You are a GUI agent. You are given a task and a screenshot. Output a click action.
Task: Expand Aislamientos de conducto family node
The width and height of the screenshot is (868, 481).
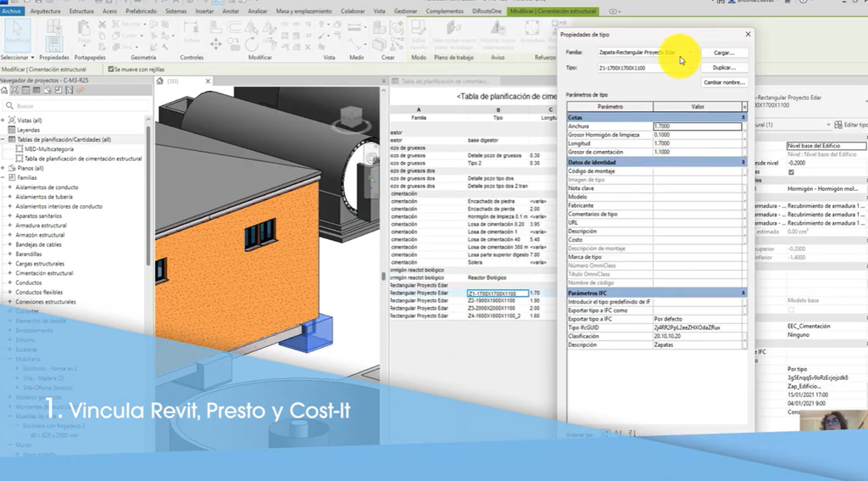coord(9,187)
